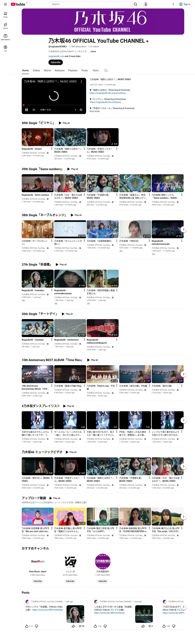This screenshot has height=644, width=195.
Task: Open ネーブルオレンジ video thumbnail
Action: tap(38, 229)
